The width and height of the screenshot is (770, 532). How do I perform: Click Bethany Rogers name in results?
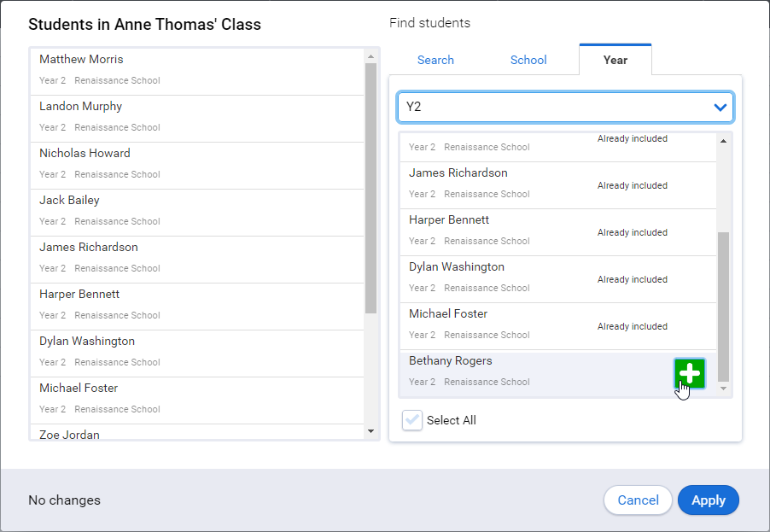tap(451, 360)
